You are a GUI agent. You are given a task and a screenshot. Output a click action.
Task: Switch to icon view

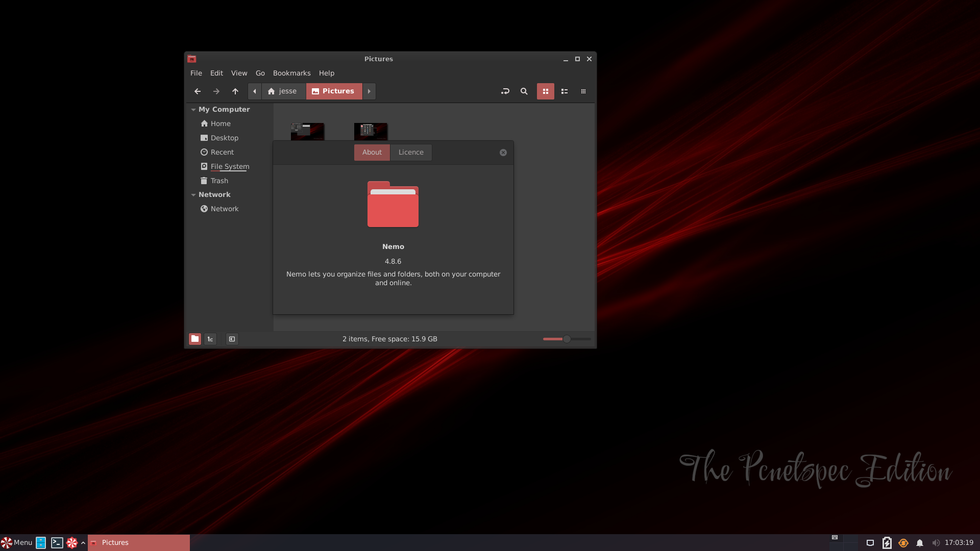(546, 91)
